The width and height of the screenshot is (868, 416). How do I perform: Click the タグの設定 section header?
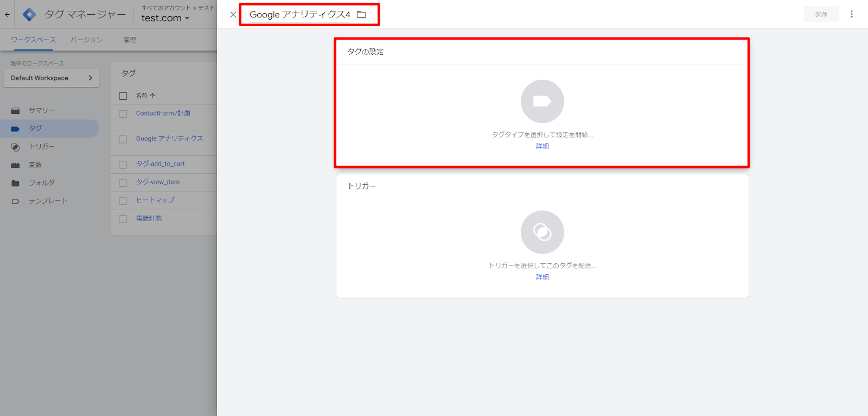click(x=365, y=52)
